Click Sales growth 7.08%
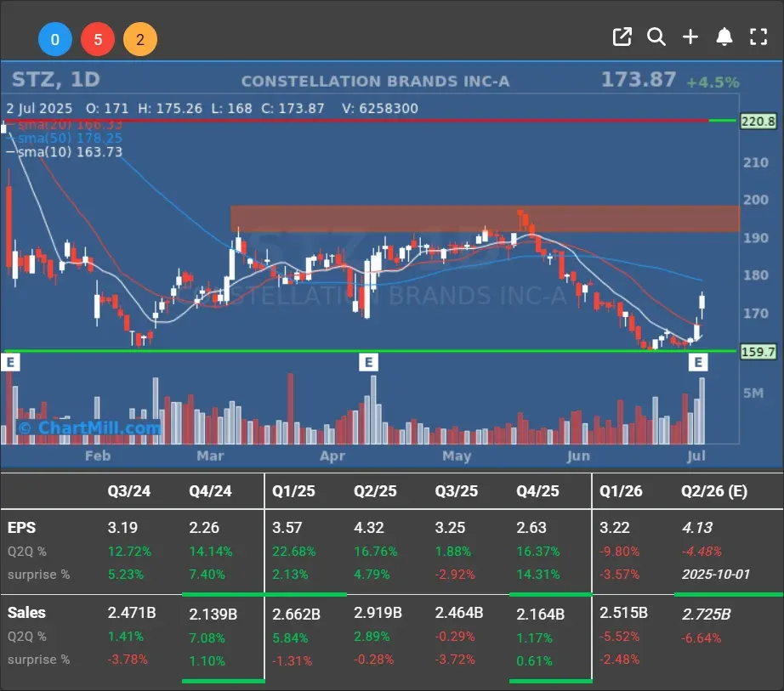The image size is (784, 691). click(207, 638)
